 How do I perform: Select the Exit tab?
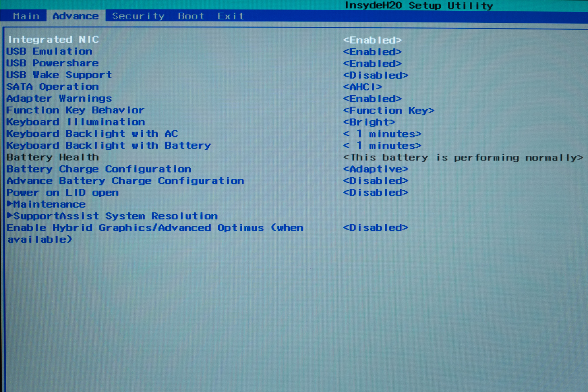click(231, 16)
